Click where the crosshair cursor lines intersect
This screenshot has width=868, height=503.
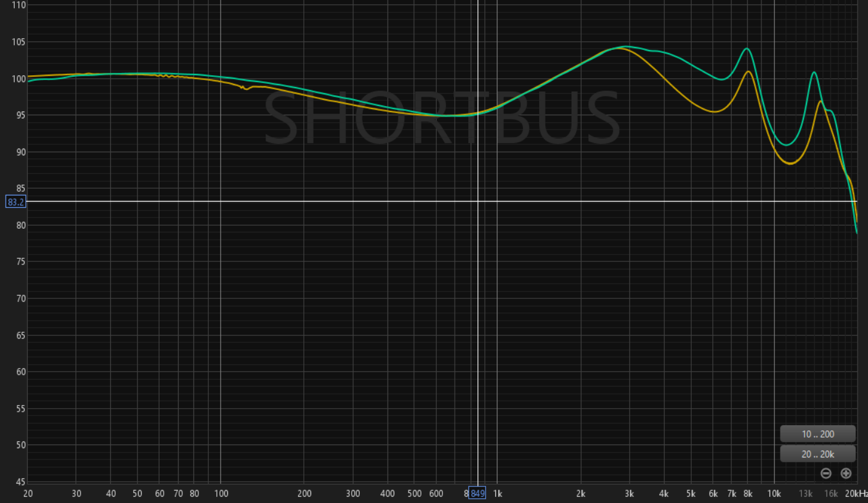(x=478, y=201)
